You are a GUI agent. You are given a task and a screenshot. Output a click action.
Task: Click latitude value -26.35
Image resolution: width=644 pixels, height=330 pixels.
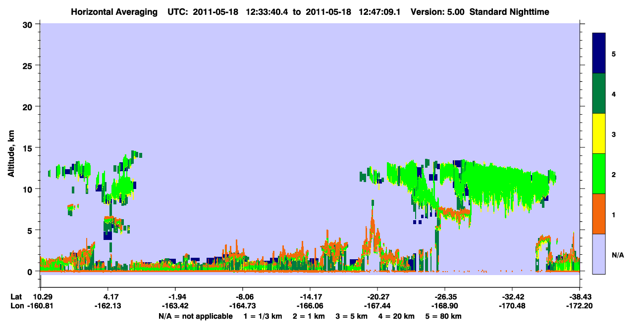tap(445, 297)
